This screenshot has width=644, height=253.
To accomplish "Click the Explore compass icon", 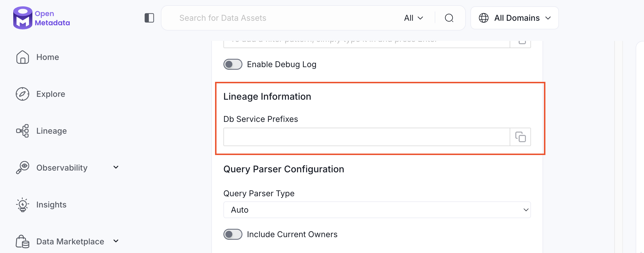I will 22,94.
